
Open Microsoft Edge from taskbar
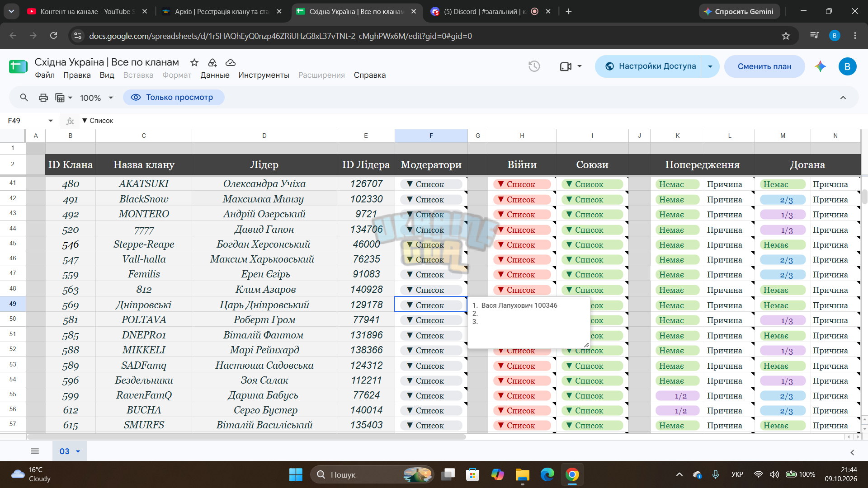coord(547,474)
